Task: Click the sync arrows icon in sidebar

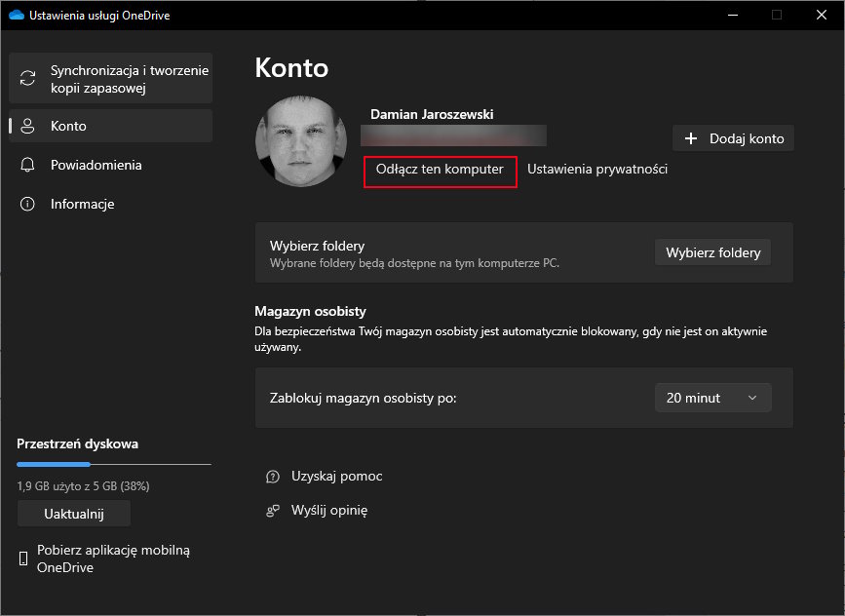Action: pos(28,79)
